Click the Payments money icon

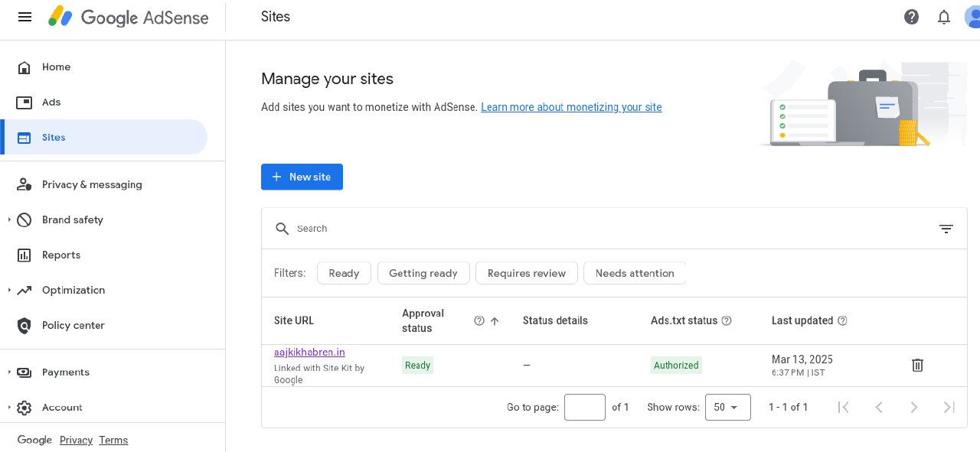pyautogui.click(x=24, y=372)
